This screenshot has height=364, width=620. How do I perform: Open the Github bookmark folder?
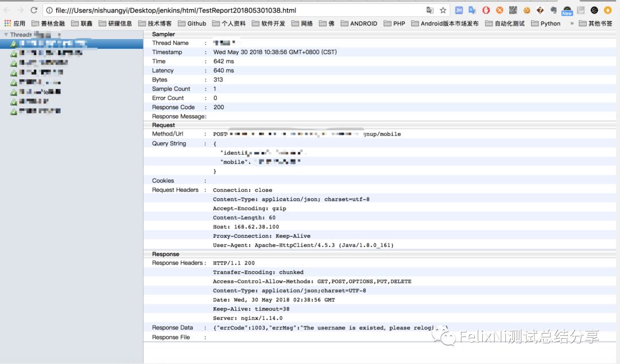(x=192, y=24)
